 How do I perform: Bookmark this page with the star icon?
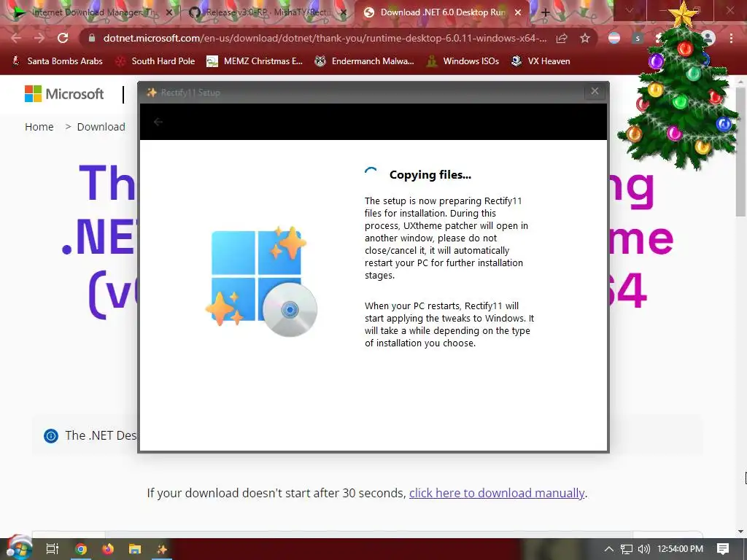[x=585, y=38]
